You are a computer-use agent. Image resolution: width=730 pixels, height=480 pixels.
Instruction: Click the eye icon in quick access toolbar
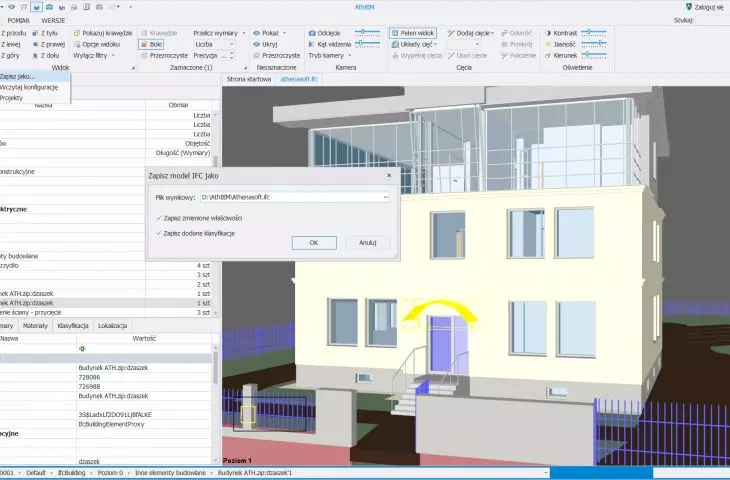pyautogui.click(x=12, y=7)
